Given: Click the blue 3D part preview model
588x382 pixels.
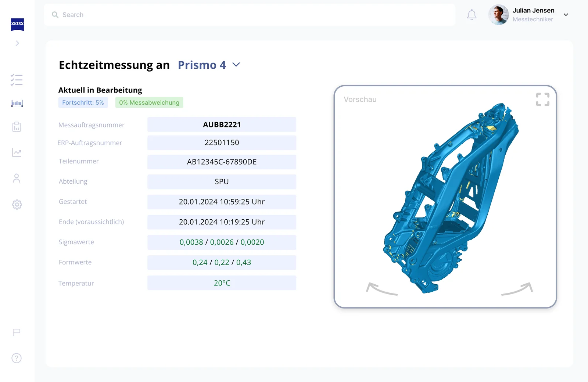Looking at the screenshot, I should (451, 198).
